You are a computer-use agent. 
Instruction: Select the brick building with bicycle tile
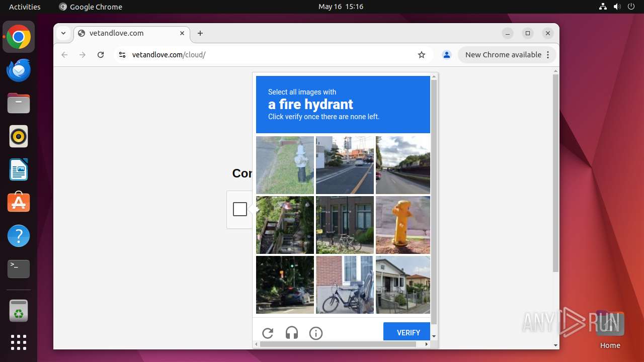coord(345,225)
